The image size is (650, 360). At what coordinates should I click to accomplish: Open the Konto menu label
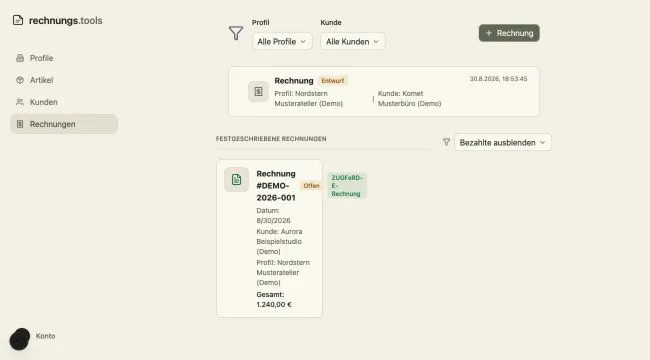pyautogui.click(x=45, y=336)
